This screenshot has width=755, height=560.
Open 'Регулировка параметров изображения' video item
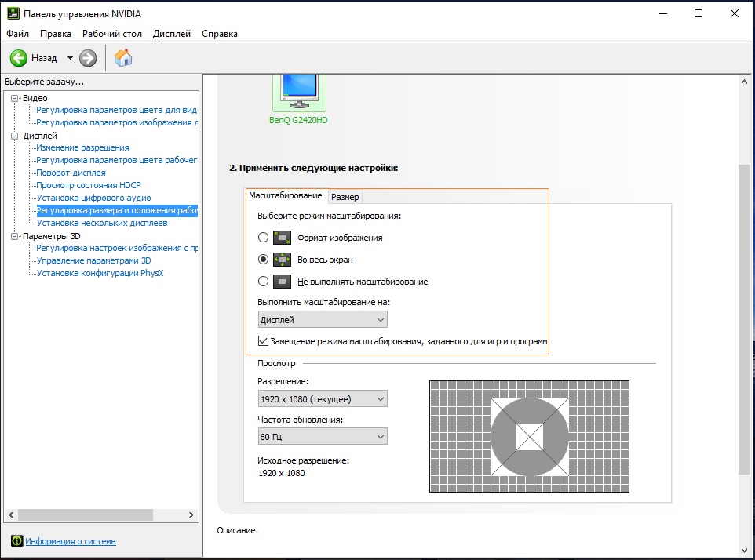(x=116, y=122)
